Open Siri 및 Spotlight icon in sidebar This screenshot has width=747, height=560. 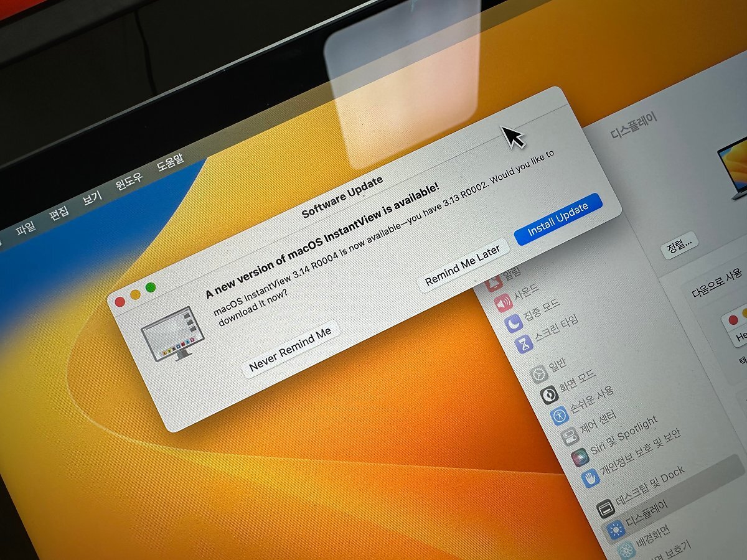coord(580,456)
